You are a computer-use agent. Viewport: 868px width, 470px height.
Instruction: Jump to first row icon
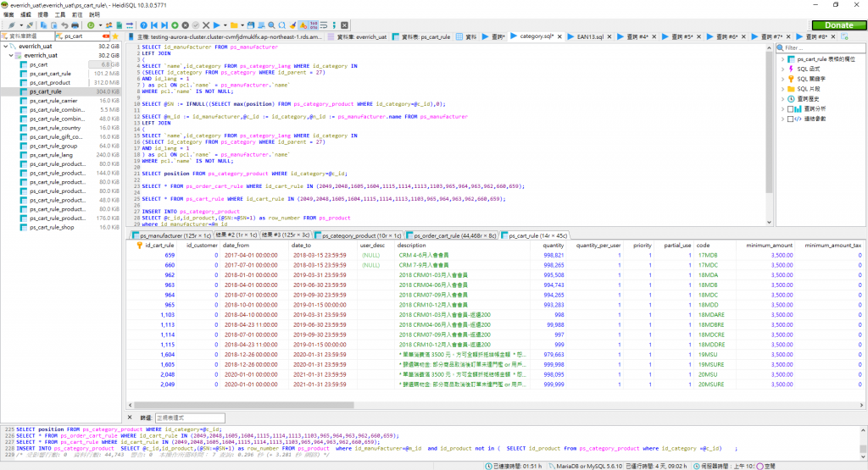[x=154, y=25]
